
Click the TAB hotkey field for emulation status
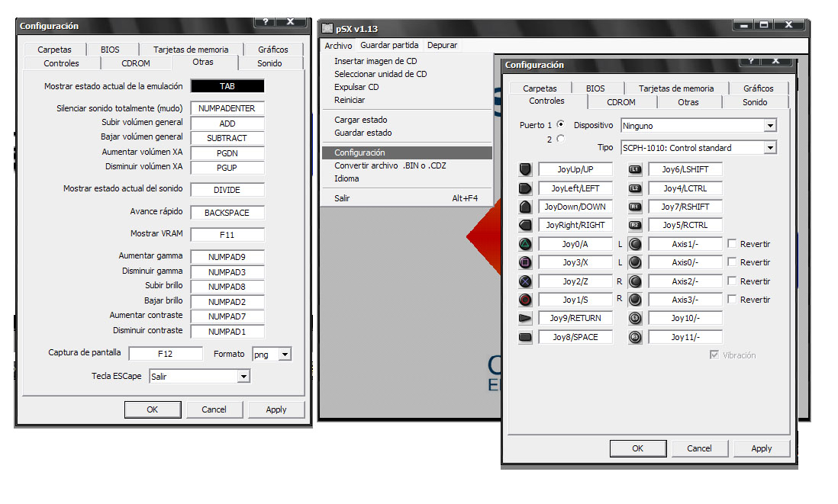(x=227, y=86)
